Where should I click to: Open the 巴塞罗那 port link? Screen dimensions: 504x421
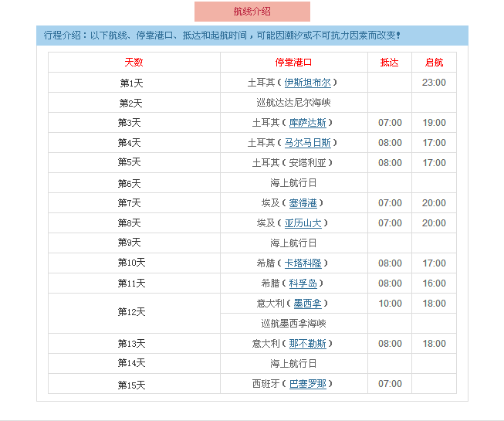(x=308, y=384)
